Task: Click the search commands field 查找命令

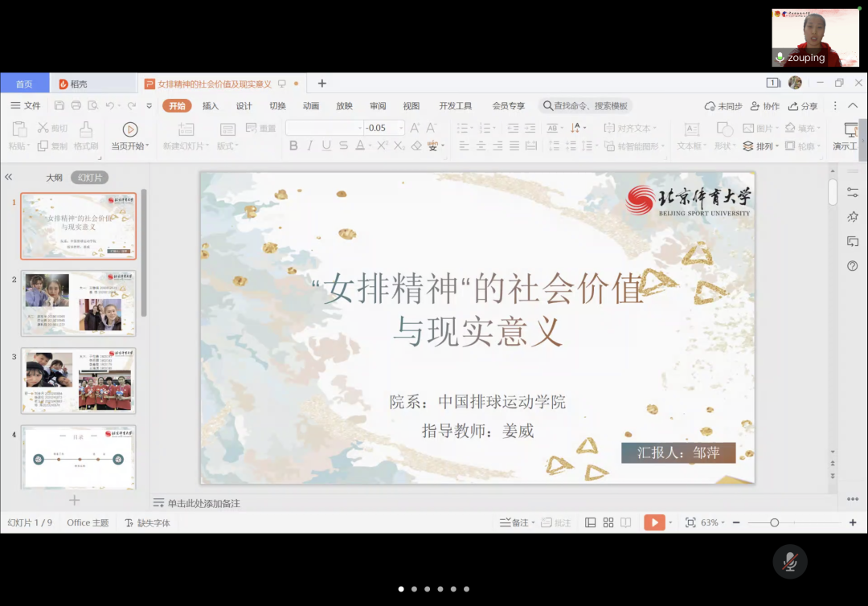Action: (x=586, y=106)
